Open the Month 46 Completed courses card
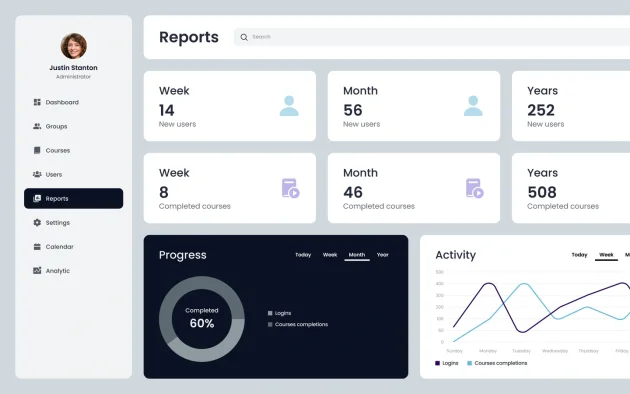The height and width of the screenshot is (394, 630). click(x=414, y=188)
